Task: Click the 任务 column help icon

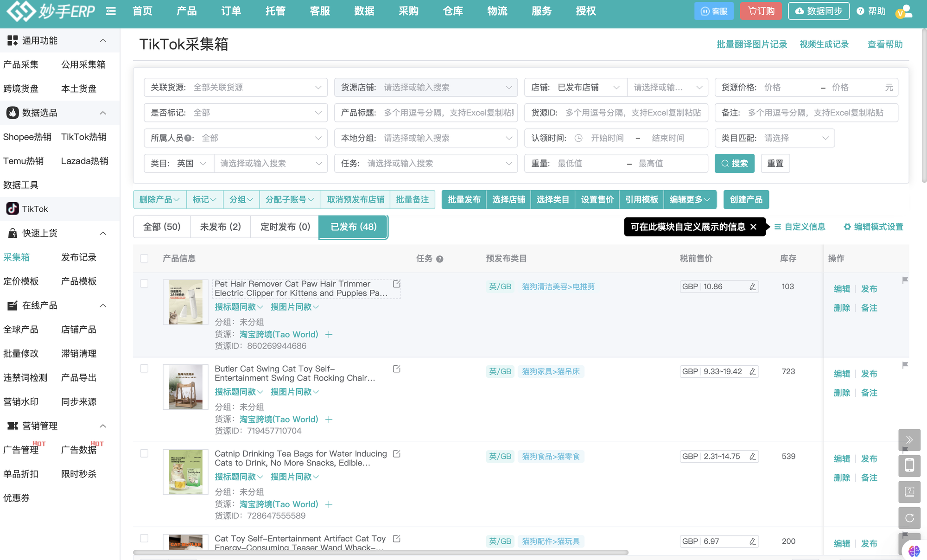Action: click(440, 259)
